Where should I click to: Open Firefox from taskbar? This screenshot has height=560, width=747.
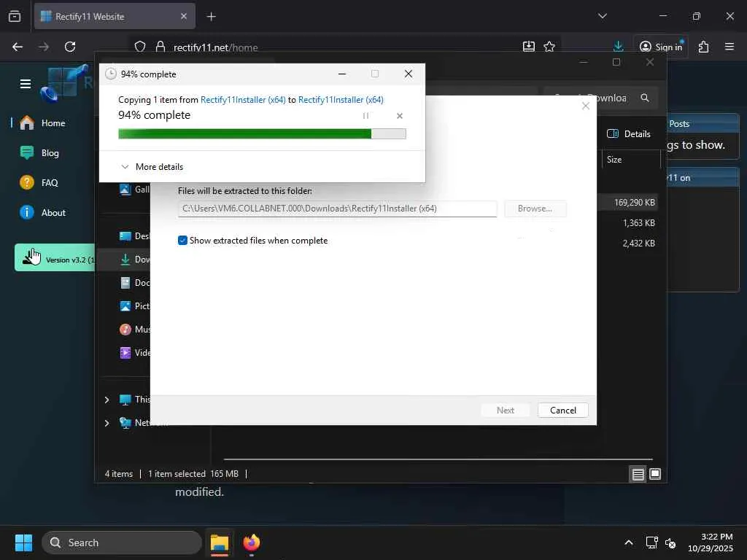point(252,542)
